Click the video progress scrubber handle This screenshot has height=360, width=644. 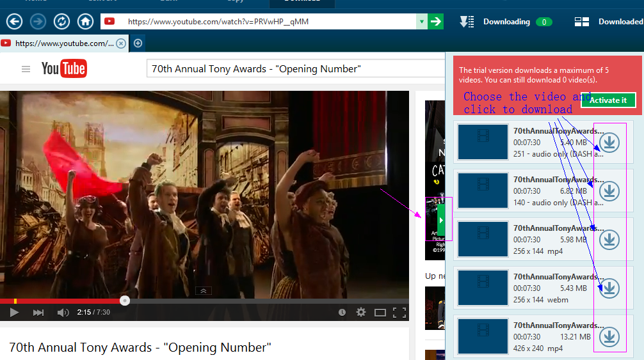click(125, 301)
